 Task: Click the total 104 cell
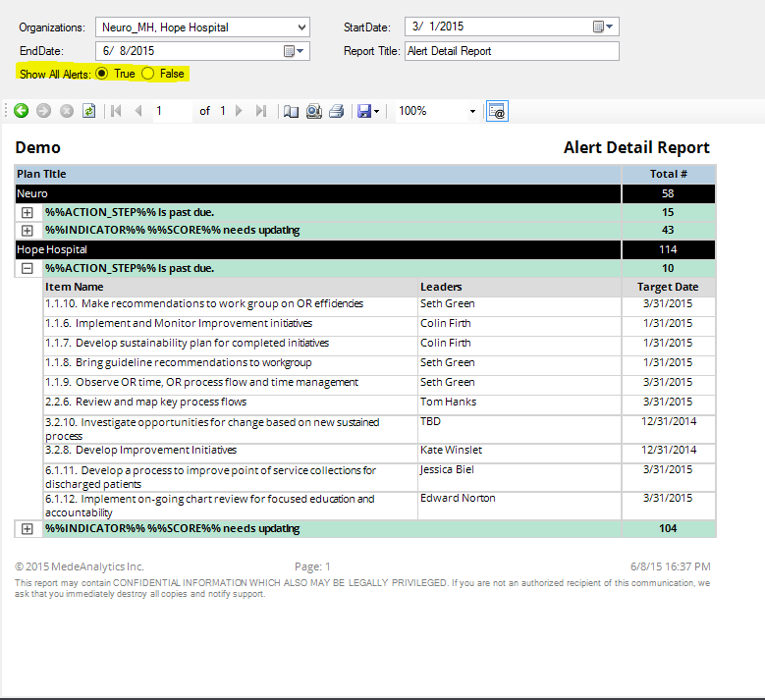(669, 529)
